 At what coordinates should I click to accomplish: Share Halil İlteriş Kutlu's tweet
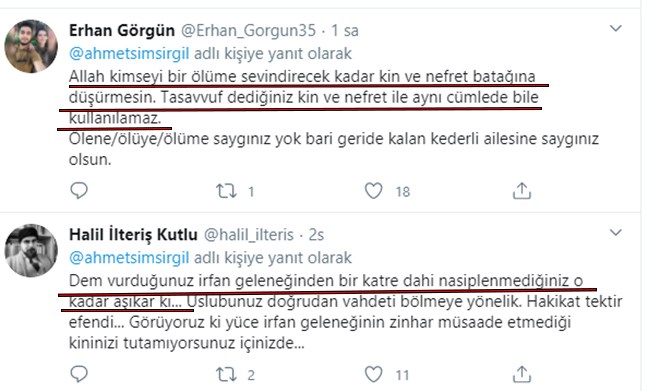click(x=522, y=374)
